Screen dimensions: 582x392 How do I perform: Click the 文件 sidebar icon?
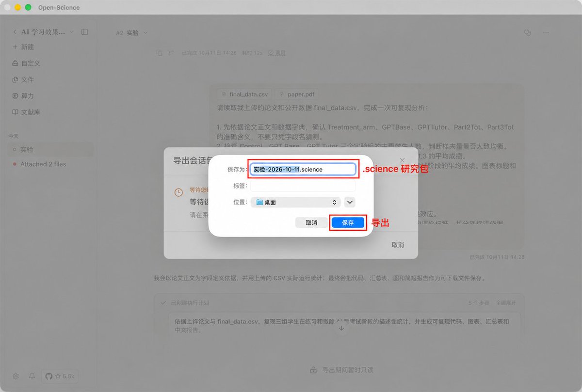click(x=15, y=79)
